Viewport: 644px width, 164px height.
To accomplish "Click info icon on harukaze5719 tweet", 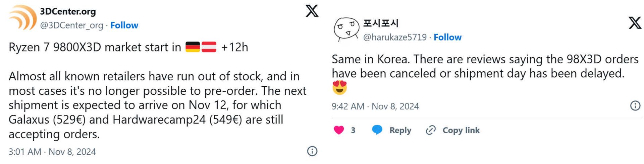I will coord(635,106).
